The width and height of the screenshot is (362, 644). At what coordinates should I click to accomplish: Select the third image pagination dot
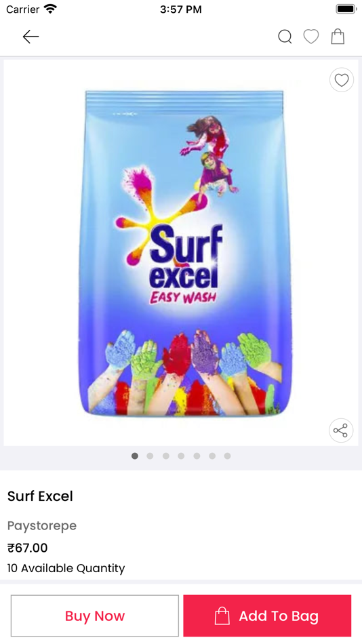[x=165, y=456]
